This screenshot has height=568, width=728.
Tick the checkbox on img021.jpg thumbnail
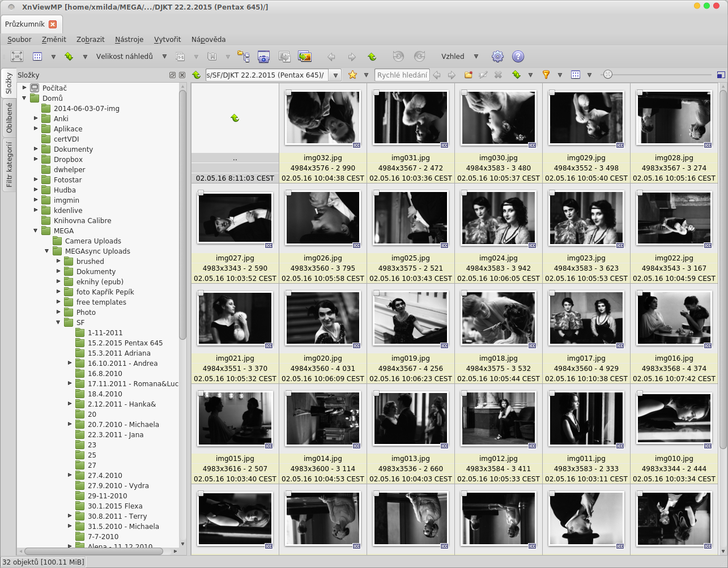(201, 293)
